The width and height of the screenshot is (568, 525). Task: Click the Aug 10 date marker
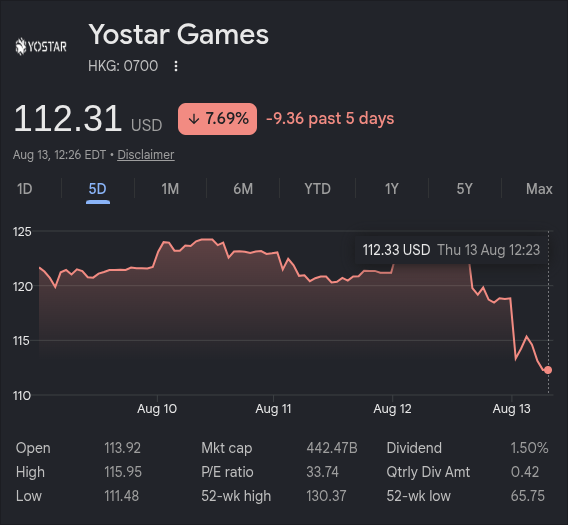point(157,409)
